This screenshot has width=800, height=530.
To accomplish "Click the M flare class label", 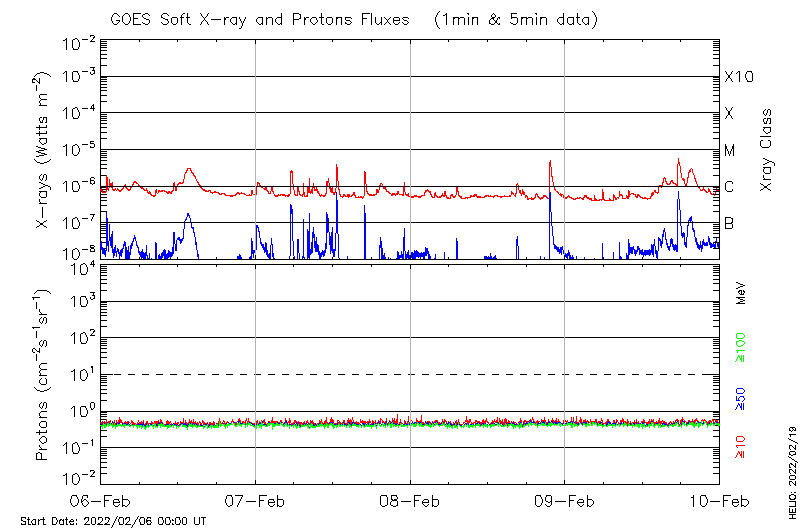I will pyautogui.click(x=730, y=151).
